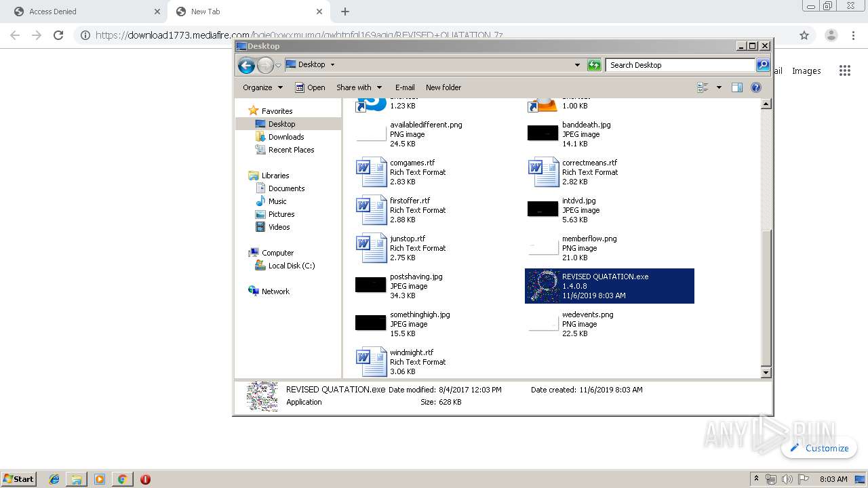
Task: Select Libraries in the navigation pane
Action: tap(275, 176)
